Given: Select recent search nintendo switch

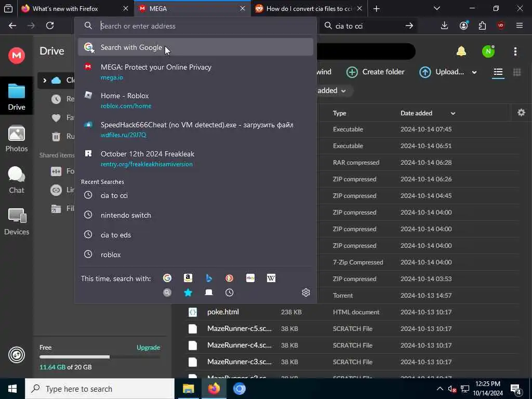Looking at the screenshot, I should click(195, 215).
